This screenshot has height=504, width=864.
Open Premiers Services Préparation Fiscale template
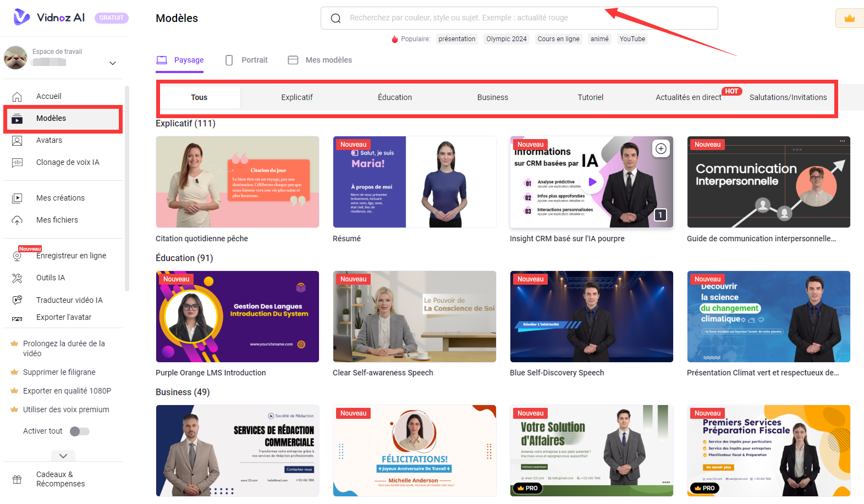pos(769,451)
